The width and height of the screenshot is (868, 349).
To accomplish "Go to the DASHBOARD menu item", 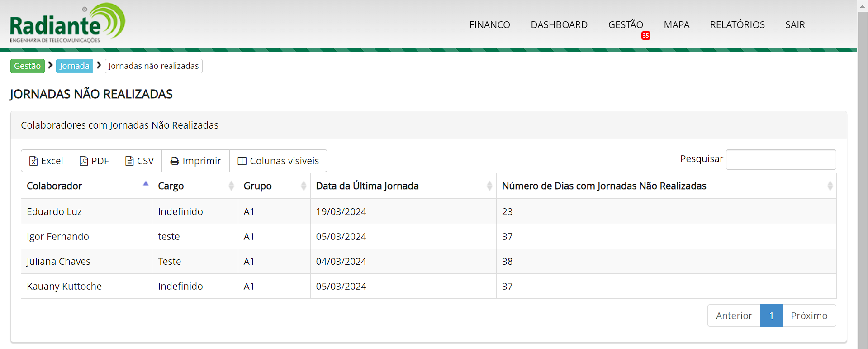I will pyautogui.click(x=559, y=25).
